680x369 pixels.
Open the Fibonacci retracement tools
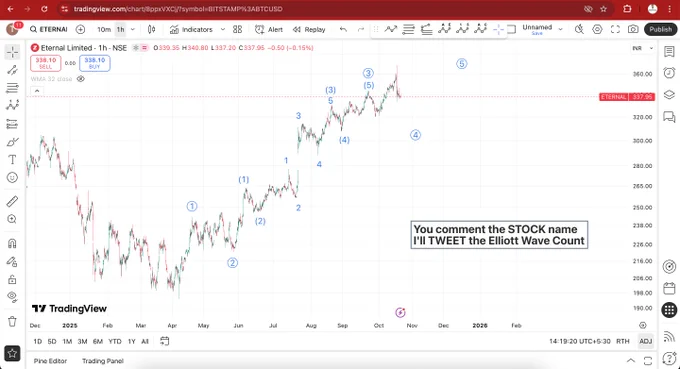pos(12,88)
